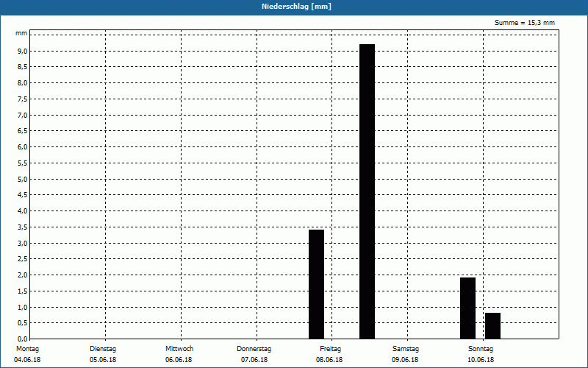588x368 pixels.
Task: Click the 2,0 y-axis value
Action: tap(23, 275)
